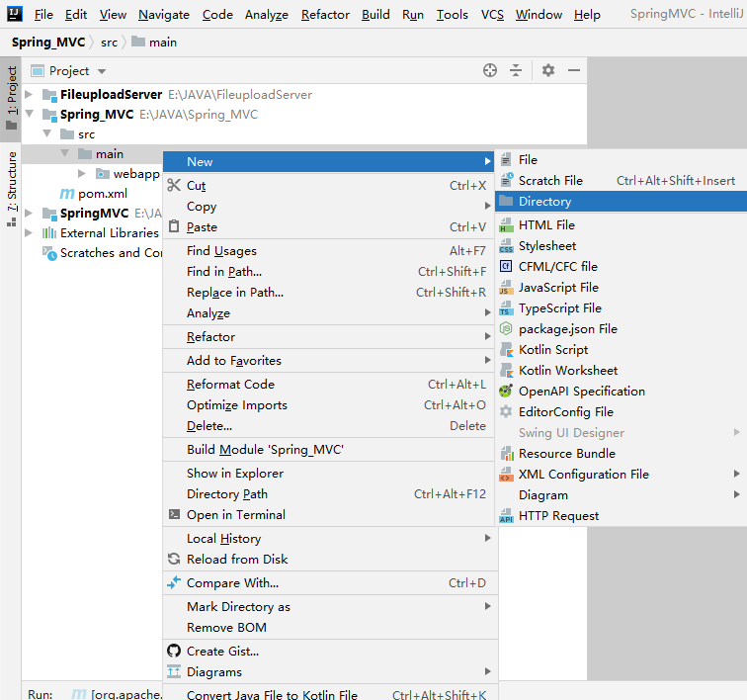Collapse the Spring_MVC module
This screenshot has width=747, height=700.
click(29, 114)
